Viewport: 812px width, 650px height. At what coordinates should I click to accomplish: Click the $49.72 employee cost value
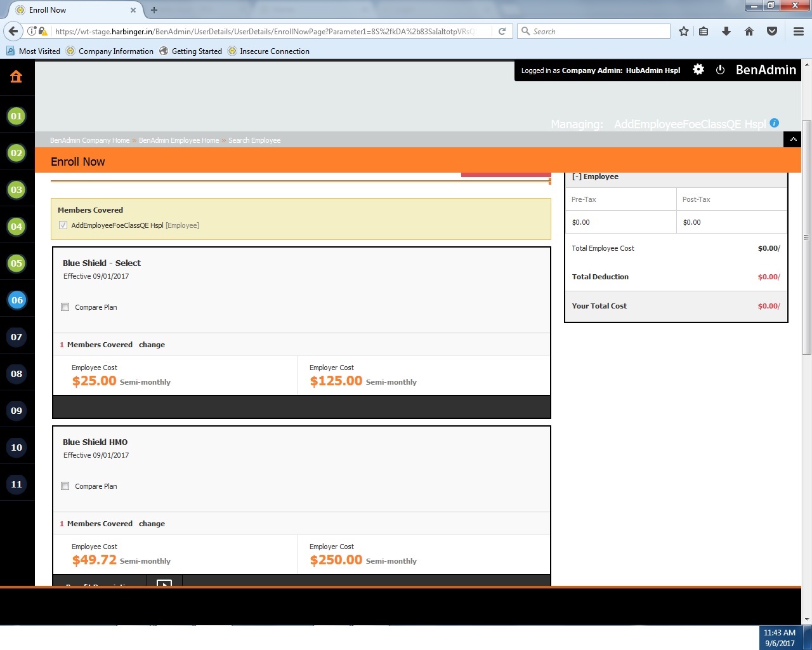(95, 560)
